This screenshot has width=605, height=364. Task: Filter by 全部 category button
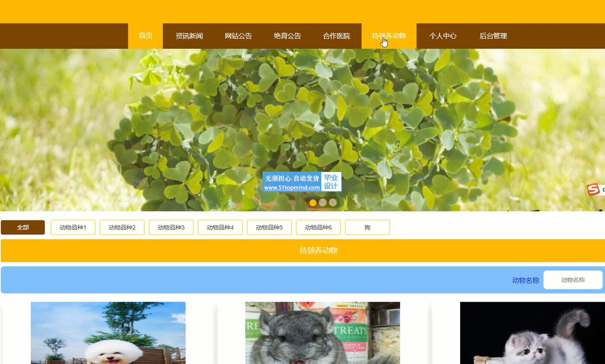point(23,227)
